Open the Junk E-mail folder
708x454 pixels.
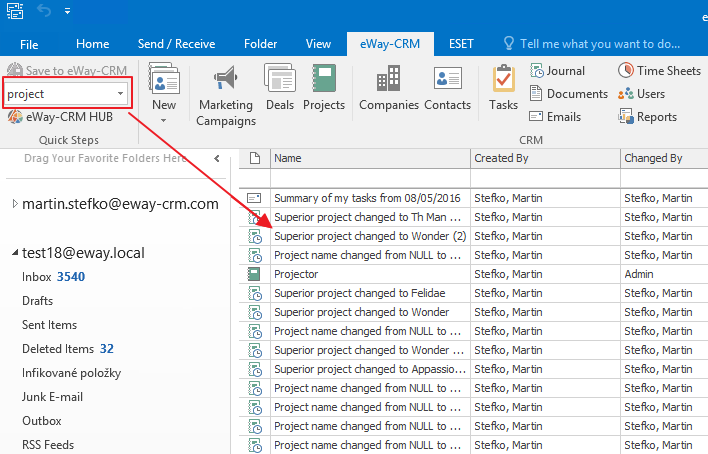pos(52,397)
